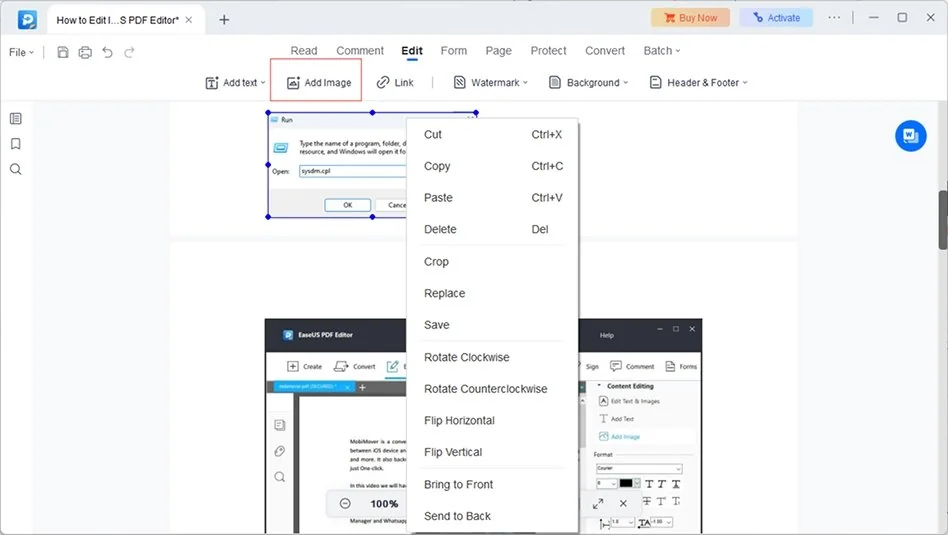The height and width of the screenshot is (535, 948).
Task: Select Crop from the context menu
Action: point(436,262)
